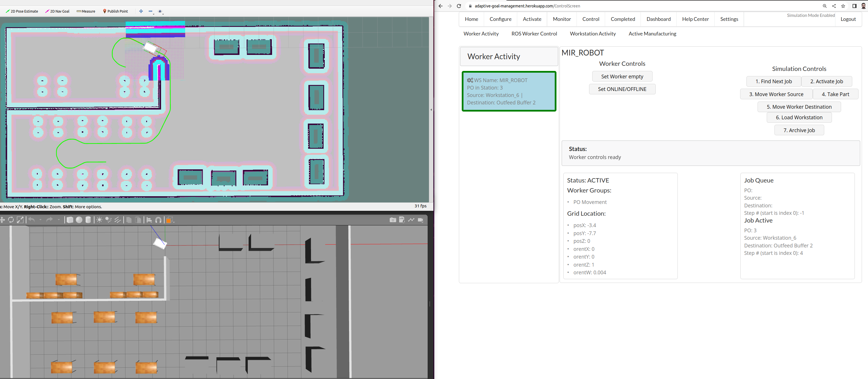
Task: Click the 7. Archive Job button
Action: [798, 130]
